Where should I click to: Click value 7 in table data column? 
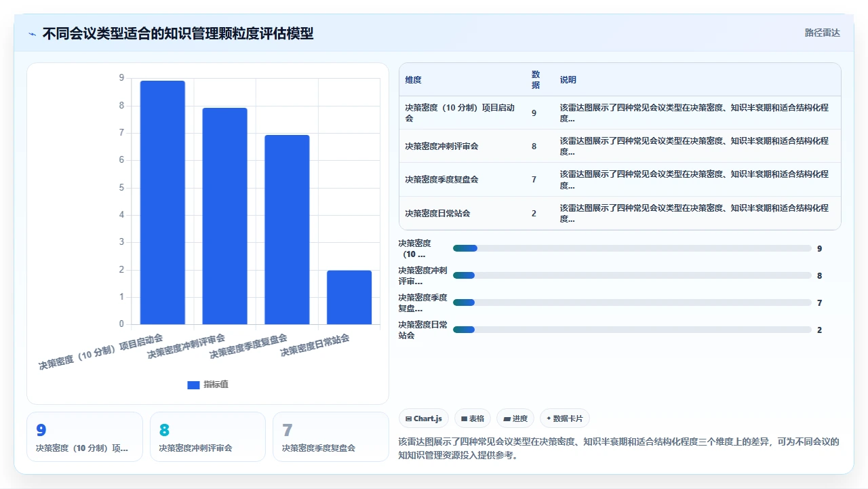534,180
